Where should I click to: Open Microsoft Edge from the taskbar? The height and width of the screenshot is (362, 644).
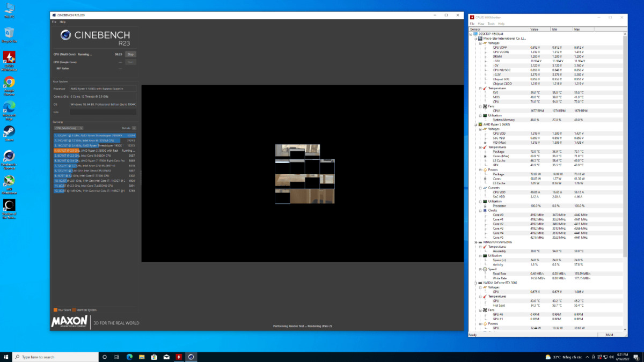tap(129, 357)
